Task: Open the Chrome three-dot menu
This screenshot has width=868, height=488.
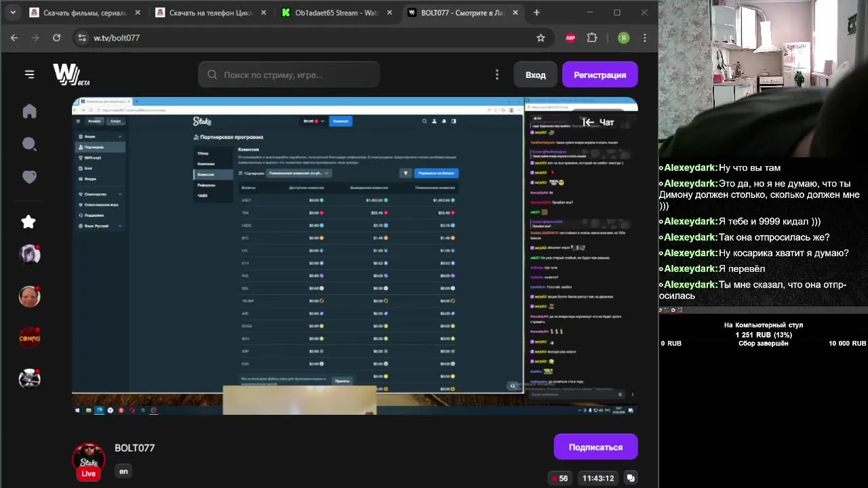Action: pyautogui.click(x=645, y=38)
